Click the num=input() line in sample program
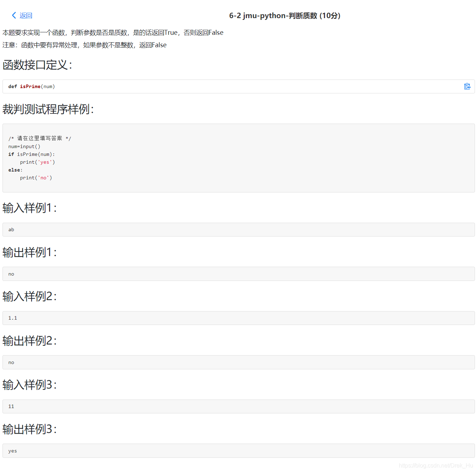The image size is (476, 472). pyautogui.click(x=24, y=146)
